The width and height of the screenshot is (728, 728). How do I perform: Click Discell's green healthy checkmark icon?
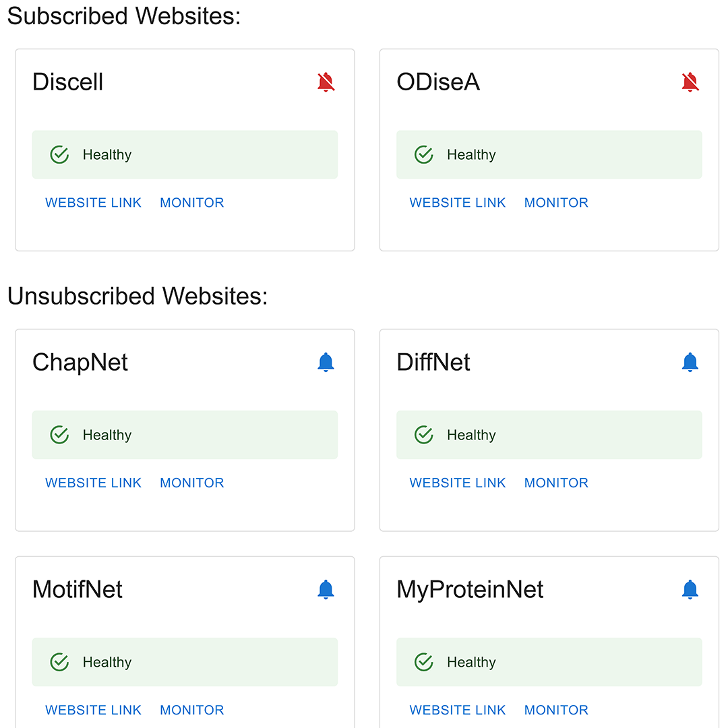60,154
